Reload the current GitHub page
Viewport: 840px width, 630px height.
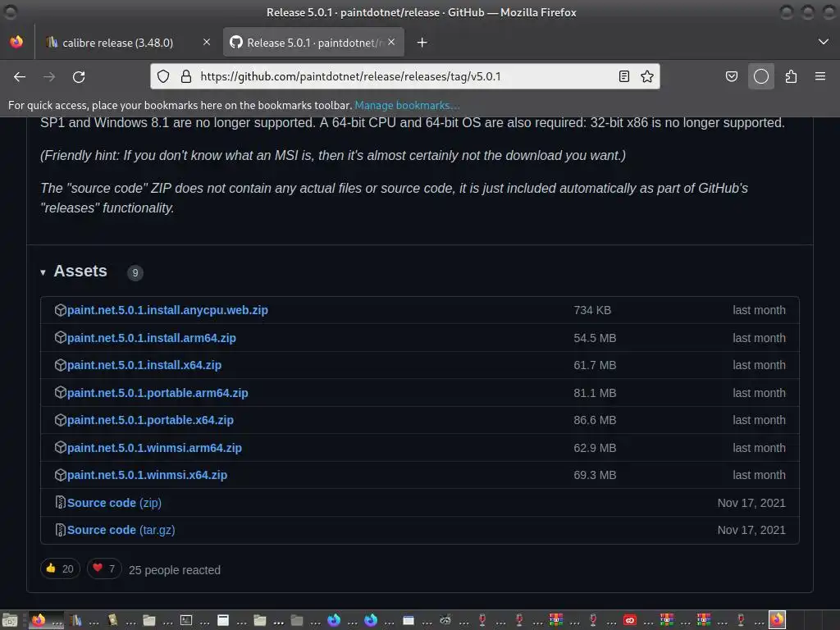click(x=79, y=76)
